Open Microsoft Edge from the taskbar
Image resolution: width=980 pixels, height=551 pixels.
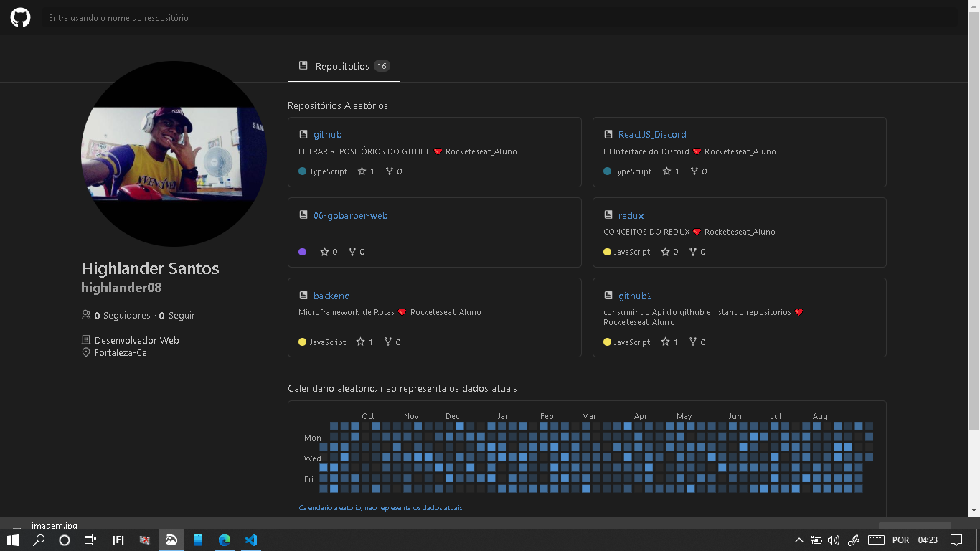click(224, 540)
